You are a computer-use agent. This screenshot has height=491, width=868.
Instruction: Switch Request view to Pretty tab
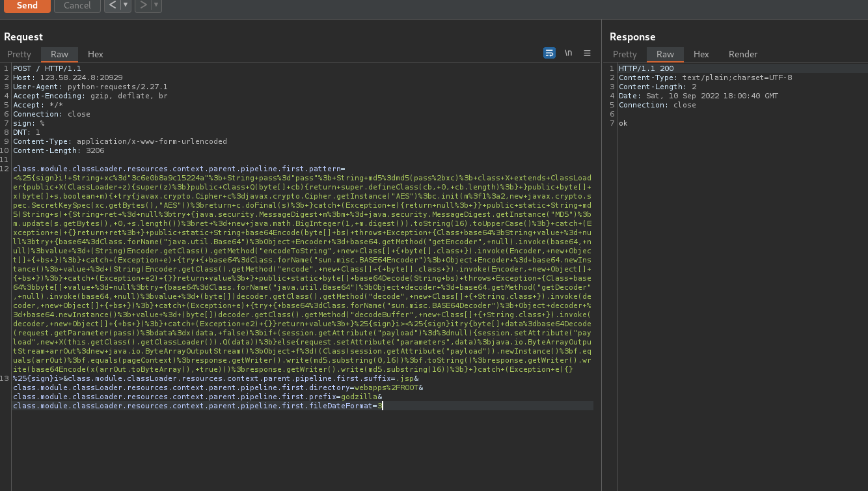(x=19, y=54)
